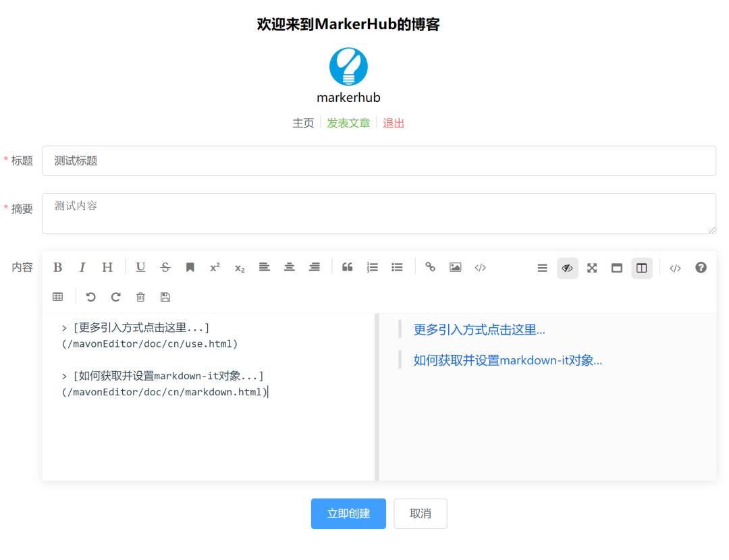Screen dimensions: 729x560
Task: Insert a table with the table icon
Action: (57, 296)
